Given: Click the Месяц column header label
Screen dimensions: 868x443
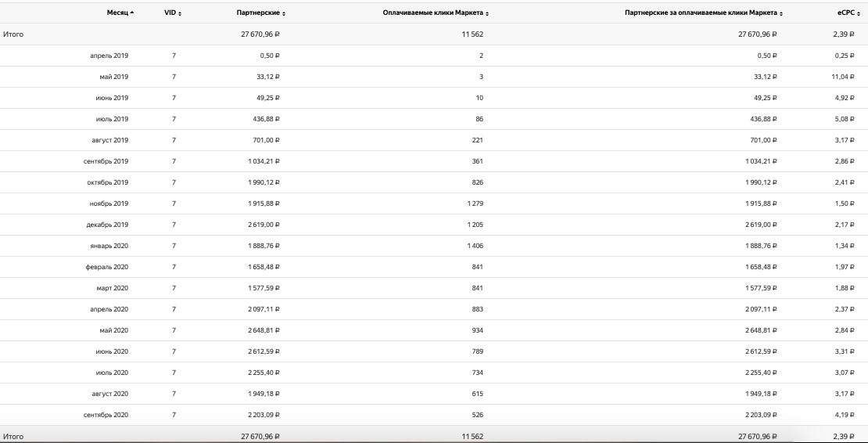Looking at the screenshot, I should (117, 13).
